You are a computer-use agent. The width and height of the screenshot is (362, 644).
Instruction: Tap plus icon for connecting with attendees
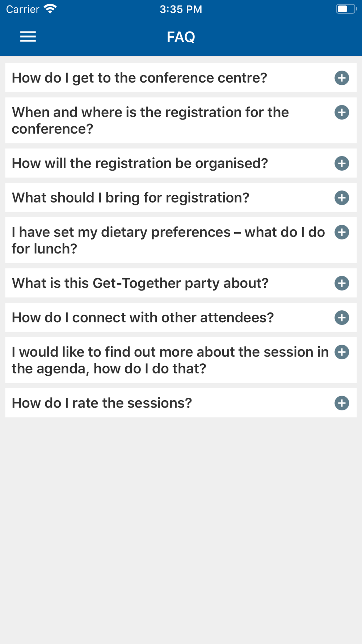tap(342, 318)
